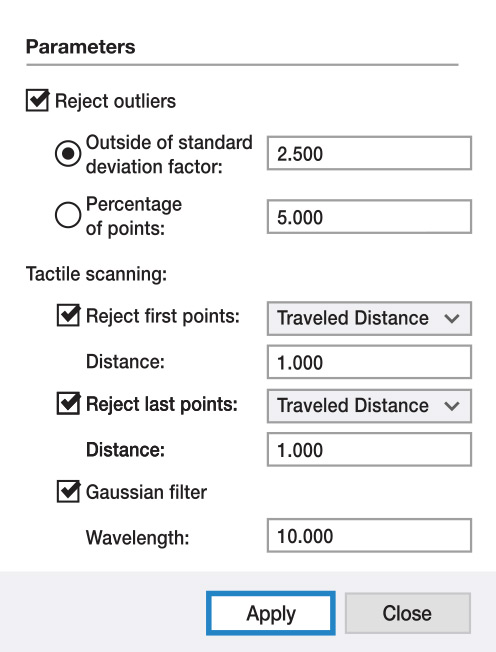Click the Gaussian filter label text

(x=146, y=492)
